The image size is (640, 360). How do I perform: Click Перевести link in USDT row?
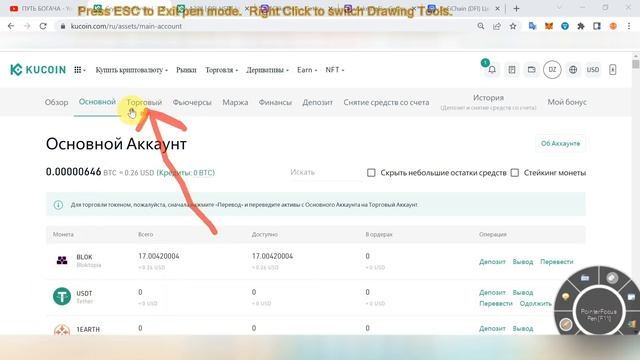(496, 304)
